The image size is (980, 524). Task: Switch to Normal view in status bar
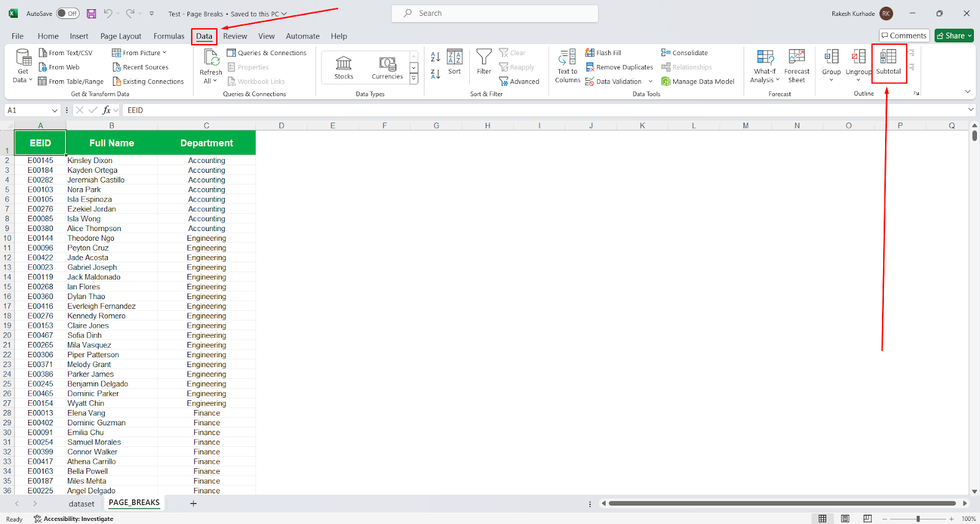pyautogui.click(x=823, y=518)
